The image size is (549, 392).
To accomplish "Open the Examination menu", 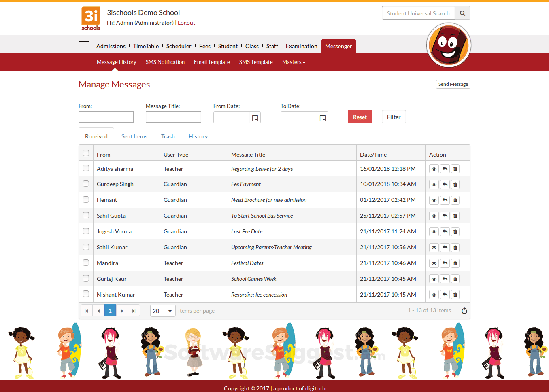I will click(x=301, y=47).
